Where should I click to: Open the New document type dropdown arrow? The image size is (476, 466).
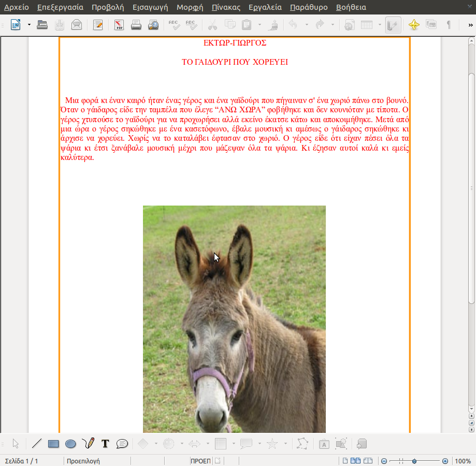click(x=29, y=24)
